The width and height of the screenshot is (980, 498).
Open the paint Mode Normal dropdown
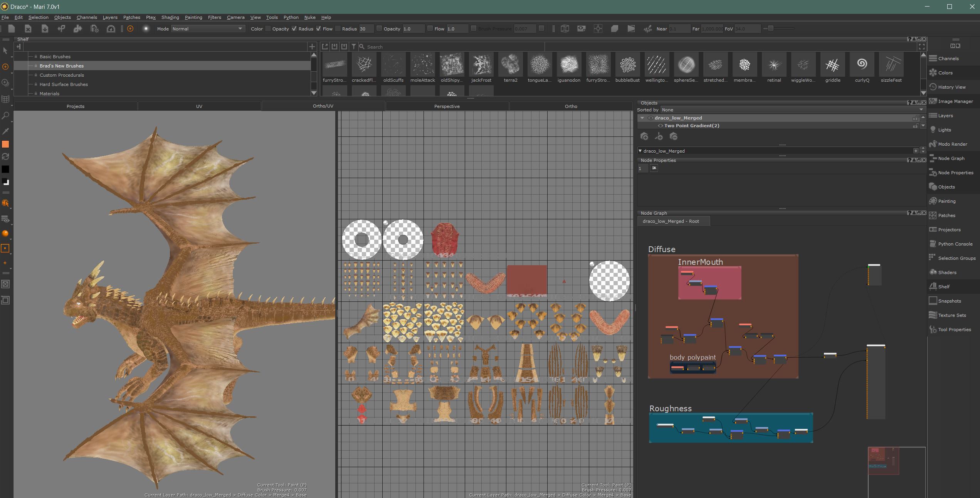click(x=208, y=29)
